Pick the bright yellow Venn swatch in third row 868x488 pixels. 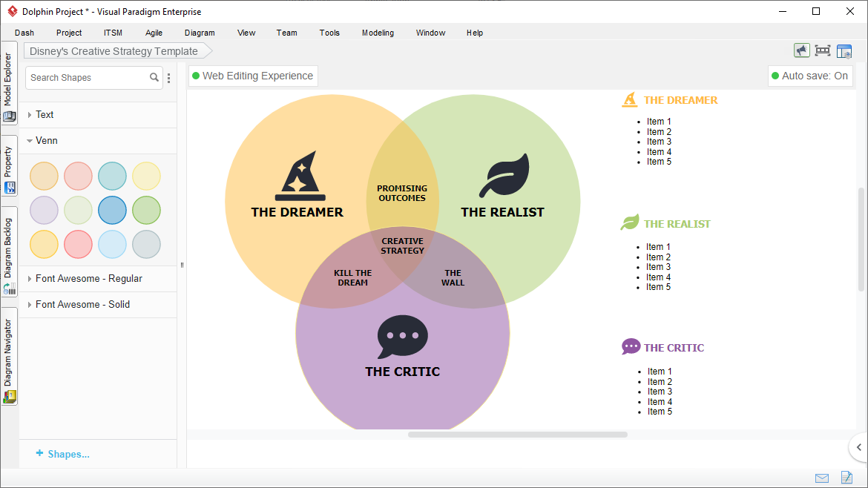point(44,245)
